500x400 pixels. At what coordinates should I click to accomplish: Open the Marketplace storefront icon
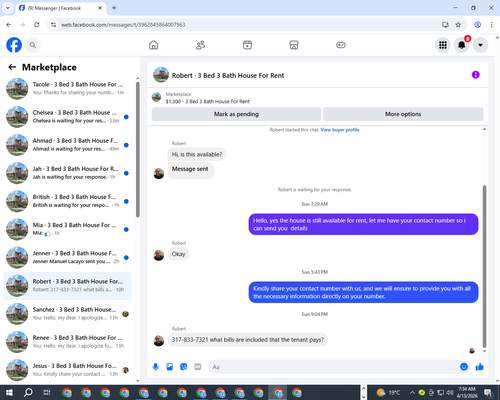click(x=294, y=45)
